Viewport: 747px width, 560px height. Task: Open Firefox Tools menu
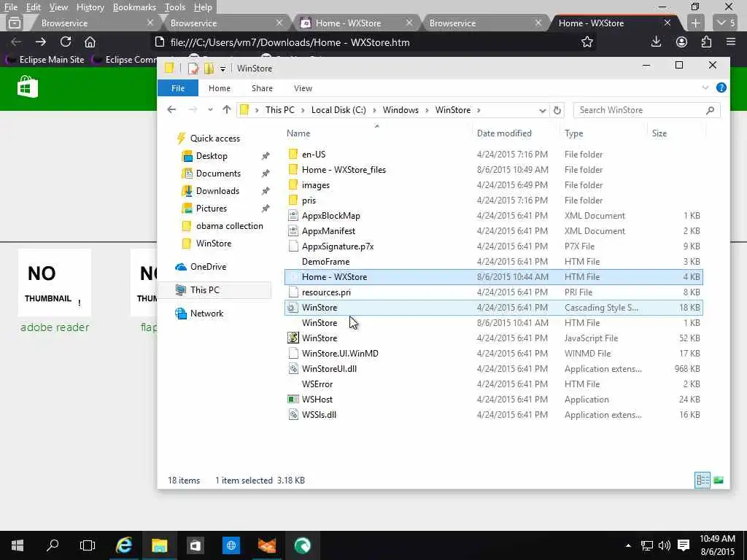point(174,7)
